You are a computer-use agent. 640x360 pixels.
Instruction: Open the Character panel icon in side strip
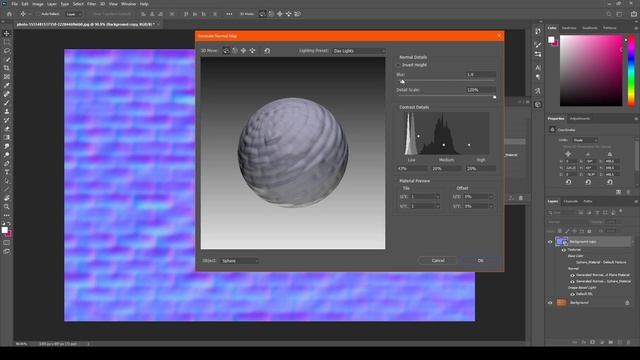pyautogui.click(x=538, y=68)
